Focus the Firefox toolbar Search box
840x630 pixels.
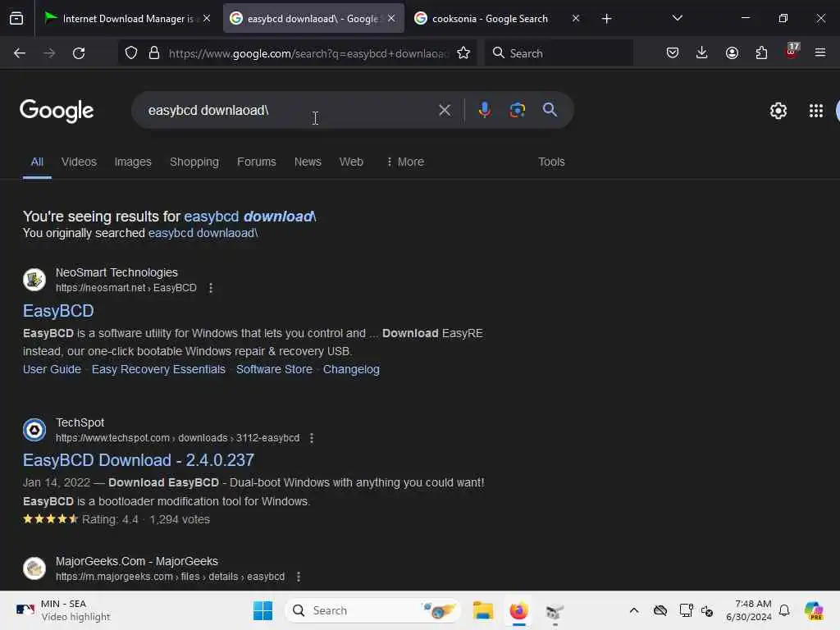click(x=559, y=53)
